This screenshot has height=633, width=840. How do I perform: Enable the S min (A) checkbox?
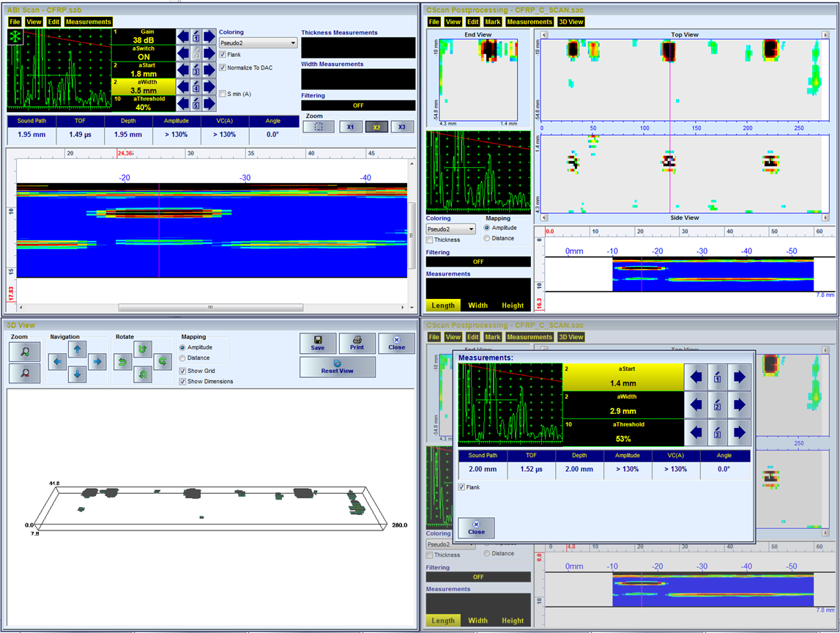click(223, 94)
